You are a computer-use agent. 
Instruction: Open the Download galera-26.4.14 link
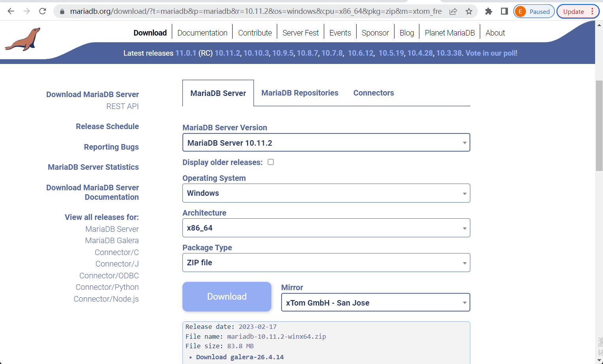tap(240, 357)
